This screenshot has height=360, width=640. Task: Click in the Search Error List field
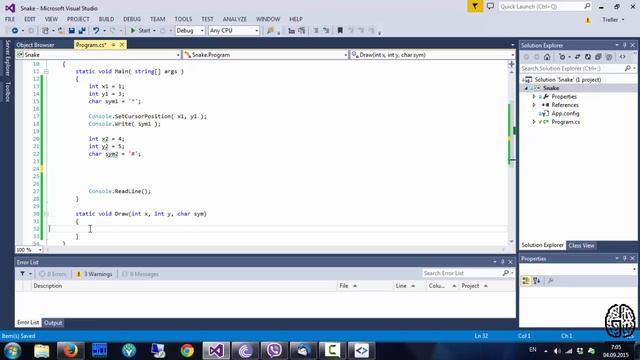pos(462,273)
